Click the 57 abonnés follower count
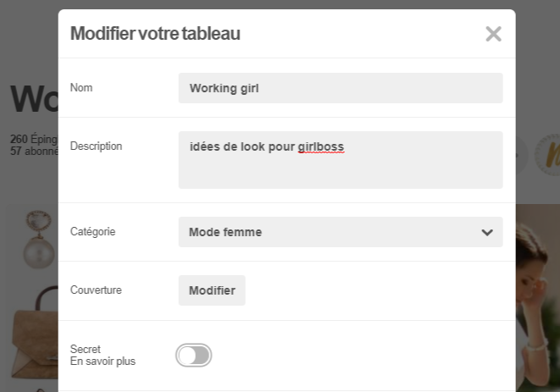Viewport: 560px width, 392px height. [x=34, y=151]
